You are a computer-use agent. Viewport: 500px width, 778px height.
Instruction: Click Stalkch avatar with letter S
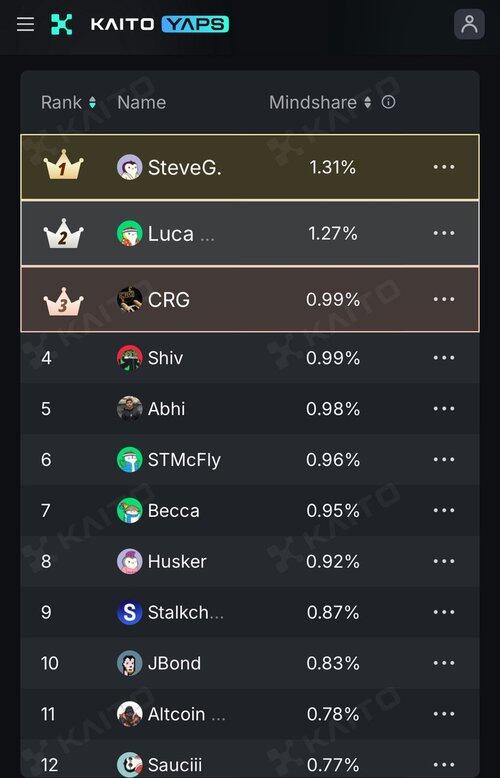coord(129,612)
